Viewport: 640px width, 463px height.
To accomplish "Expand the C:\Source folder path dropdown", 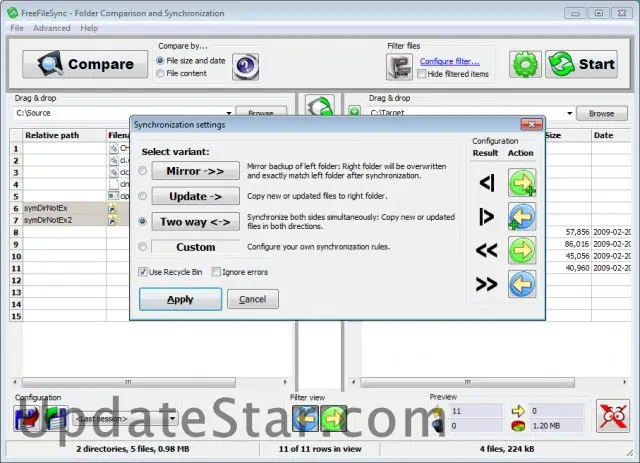I will pos(229,113).
